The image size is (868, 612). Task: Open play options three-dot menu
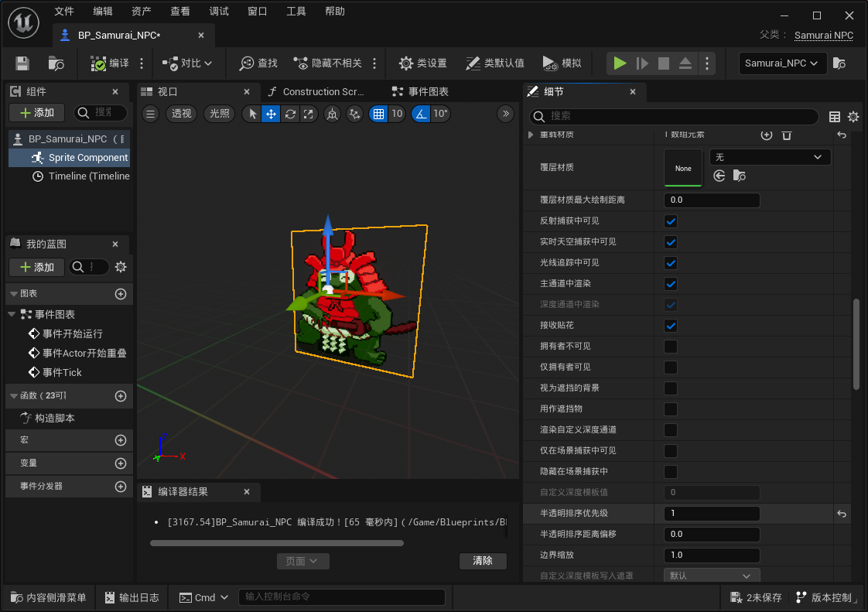tap(707, 63)
